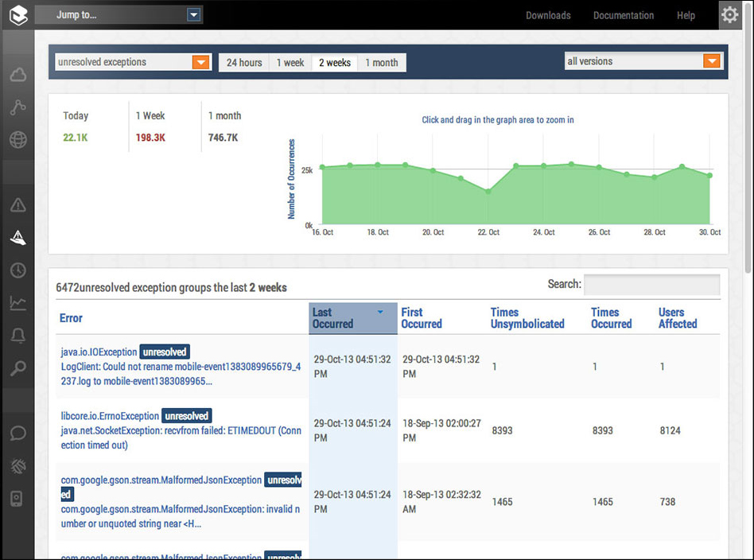Open the handshake sidebar icon
Screen dimensions: 754x560
click(18, 465)
